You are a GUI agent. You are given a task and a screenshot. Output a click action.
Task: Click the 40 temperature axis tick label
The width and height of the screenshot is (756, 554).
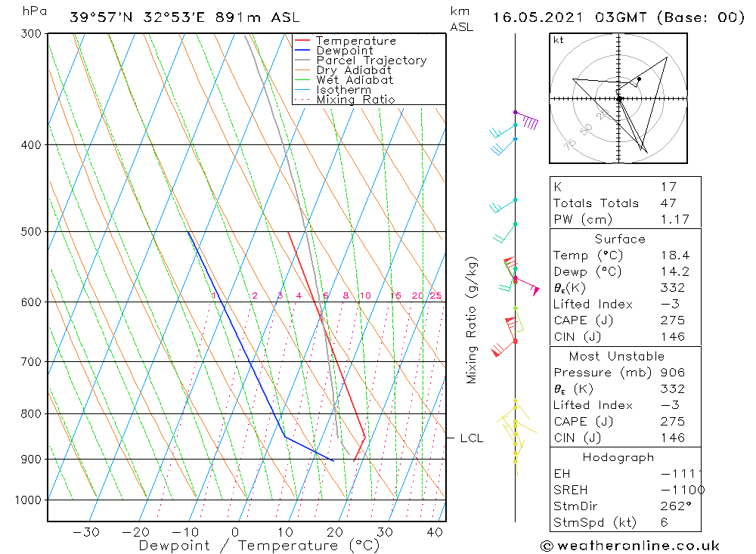click(435, 532)
